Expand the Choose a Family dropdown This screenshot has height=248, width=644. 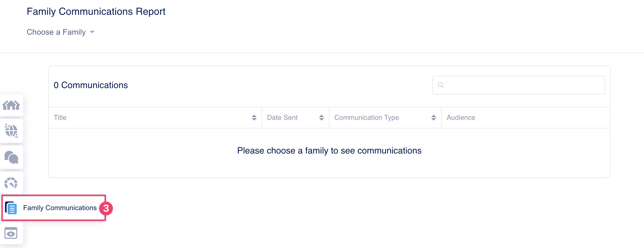coord(60,32)
